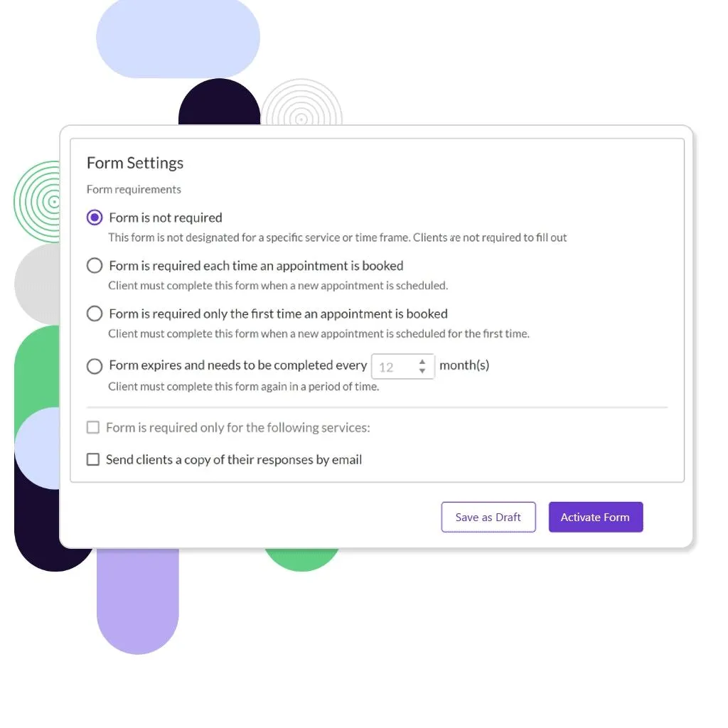The height and width of the screenshot is (728, 728).
Task: Click the 'Send clients a copy of their responses by email' label
Action: coord(234,460)
